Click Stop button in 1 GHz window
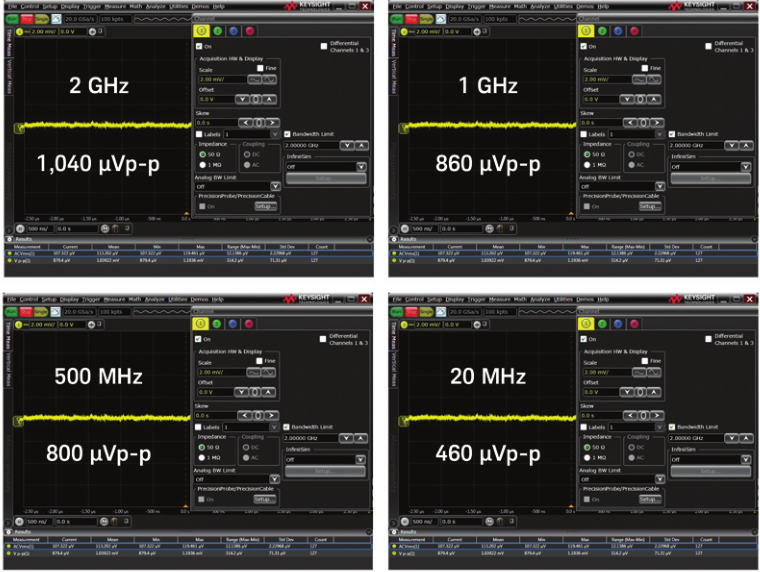The image size is (760, 572). click(411, 19)
